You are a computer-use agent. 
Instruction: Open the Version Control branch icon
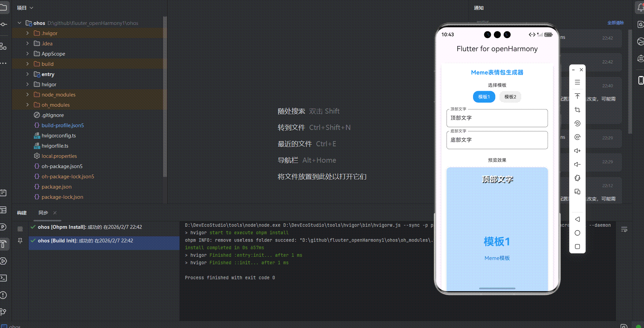click(3, 312)
